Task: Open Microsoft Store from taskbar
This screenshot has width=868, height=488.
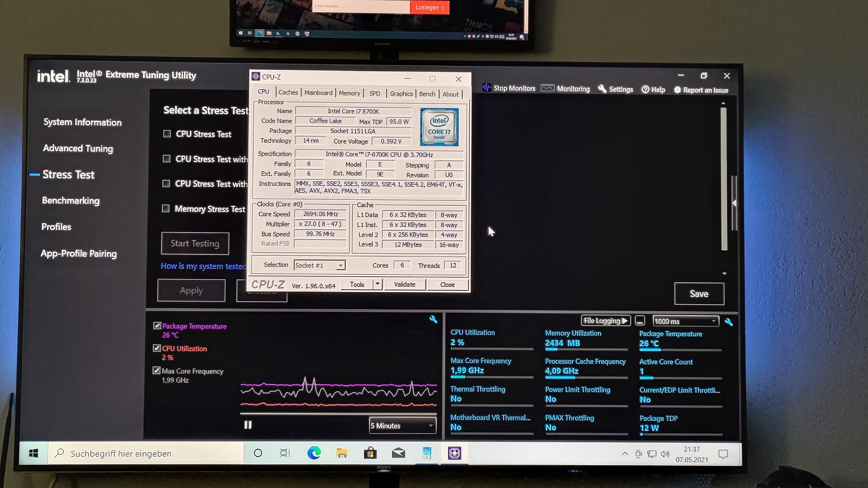Action: point(370,453)
